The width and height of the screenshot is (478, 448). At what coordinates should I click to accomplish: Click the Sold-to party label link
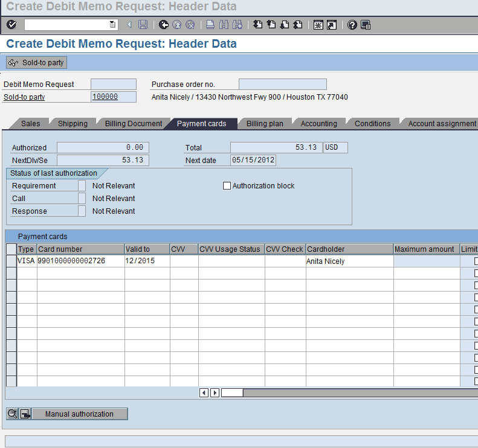24,97
